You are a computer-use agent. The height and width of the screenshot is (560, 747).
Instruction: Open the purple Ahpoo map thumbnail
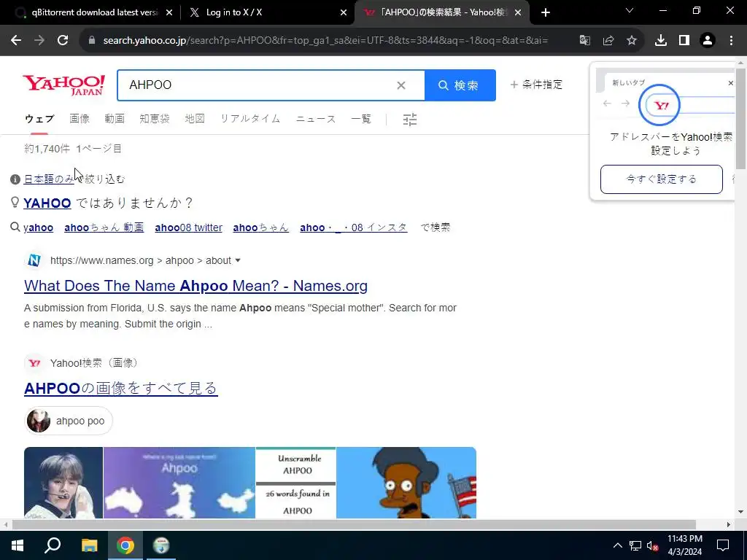179,483
